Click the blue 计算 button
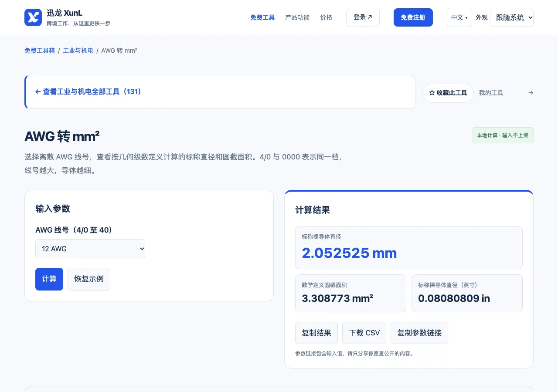 click(x=49, y=279)
